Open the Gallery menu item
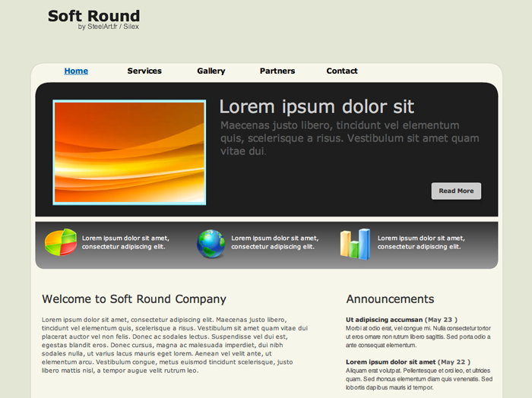Screen dimensions: 532x398 pos(211,71)
